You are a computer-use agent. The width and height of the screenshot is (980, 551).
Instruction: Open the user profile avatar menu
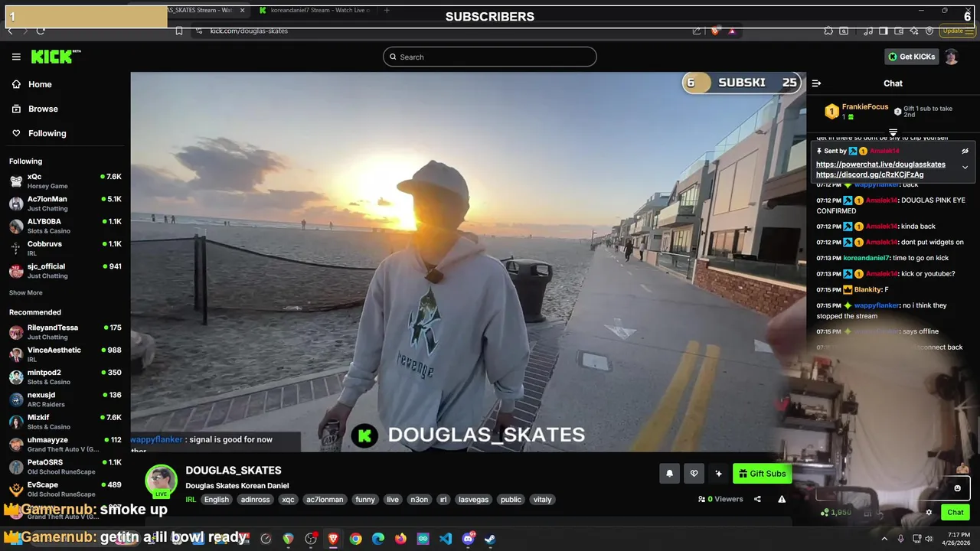(951, 57)
